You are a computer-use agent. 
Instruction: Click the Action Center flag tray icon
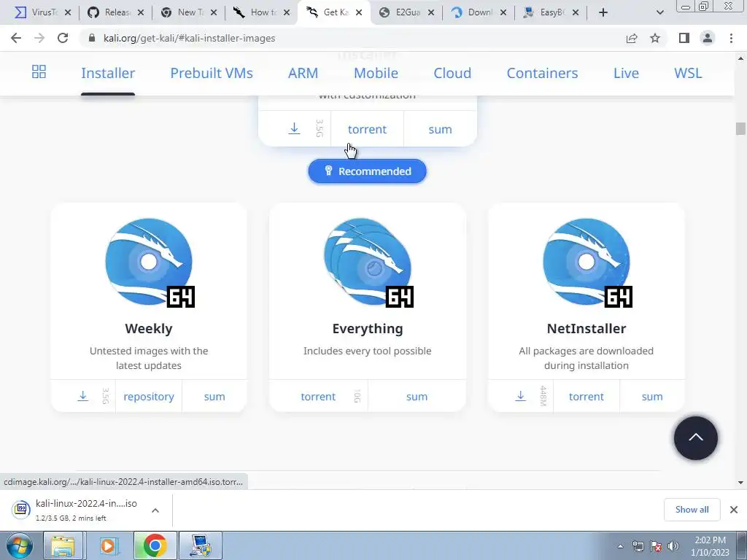[x=656, y=546]
